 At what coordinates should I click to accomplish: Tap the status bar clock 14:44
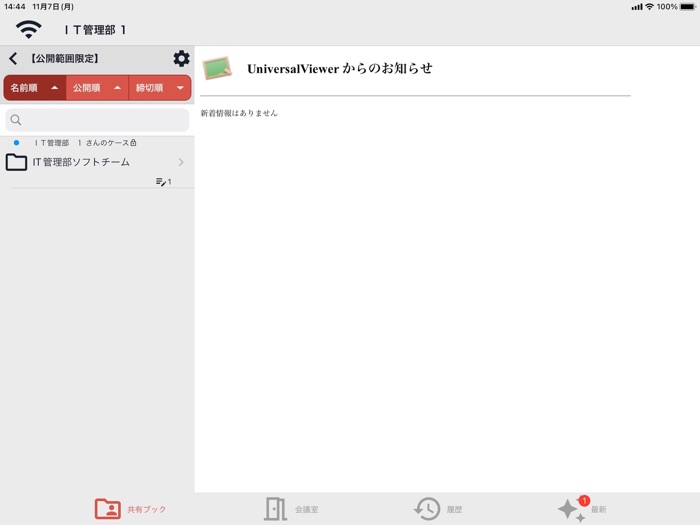pyautogui.click(x=15, y=7)
